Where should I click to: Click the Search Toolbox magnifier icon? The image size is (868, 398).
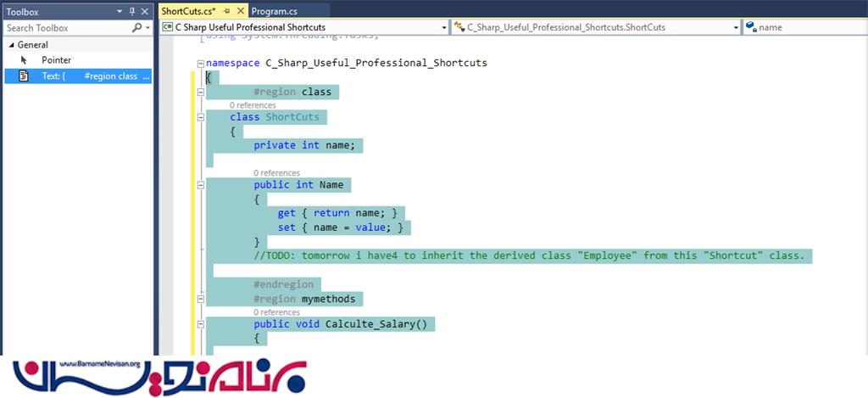[x=137, y=28]
